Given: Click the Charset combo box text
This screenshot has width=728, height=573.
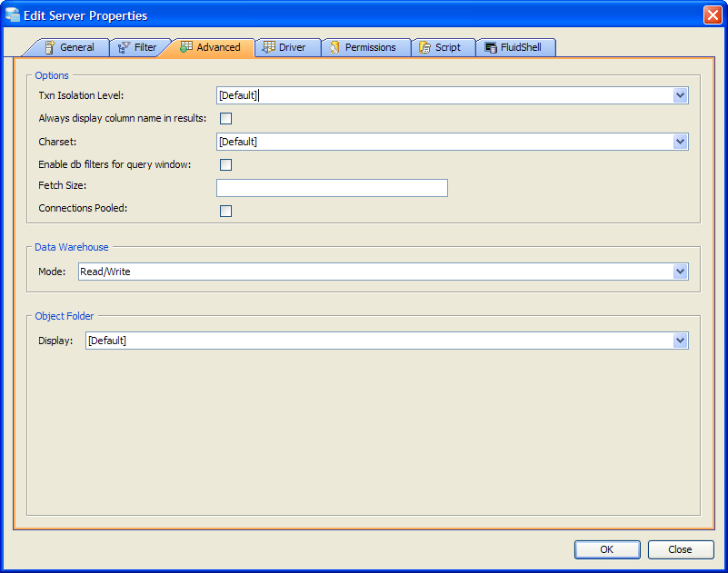Looking at the screenshot, I should coord(238,142).
